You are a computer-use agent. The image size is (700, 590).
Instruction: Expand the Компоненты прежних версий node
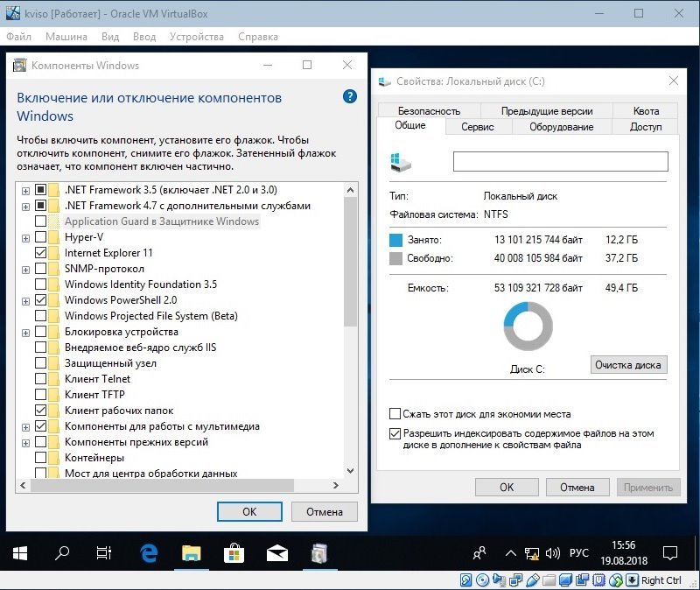click(26, 443)
